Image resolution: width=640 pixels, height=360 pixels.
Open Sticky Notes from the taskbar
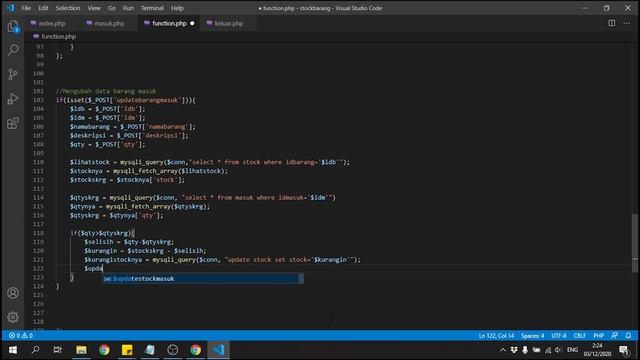[x=127, y=350]
